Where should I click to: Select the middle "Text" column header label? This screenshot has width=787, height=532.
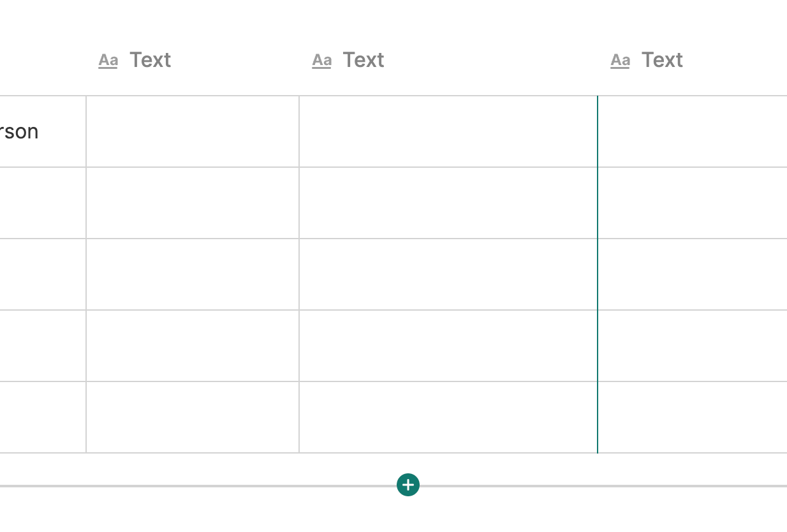364,60
